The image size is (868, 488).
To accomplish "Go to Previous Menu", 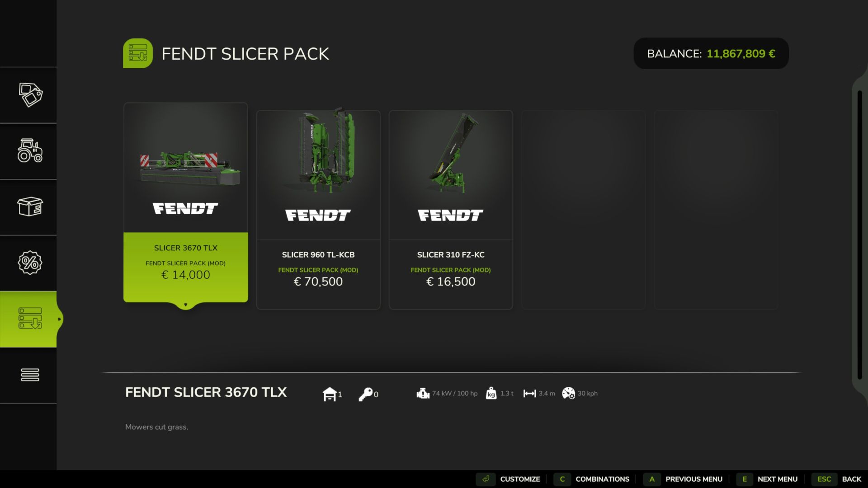I will [x=684, y=479].
